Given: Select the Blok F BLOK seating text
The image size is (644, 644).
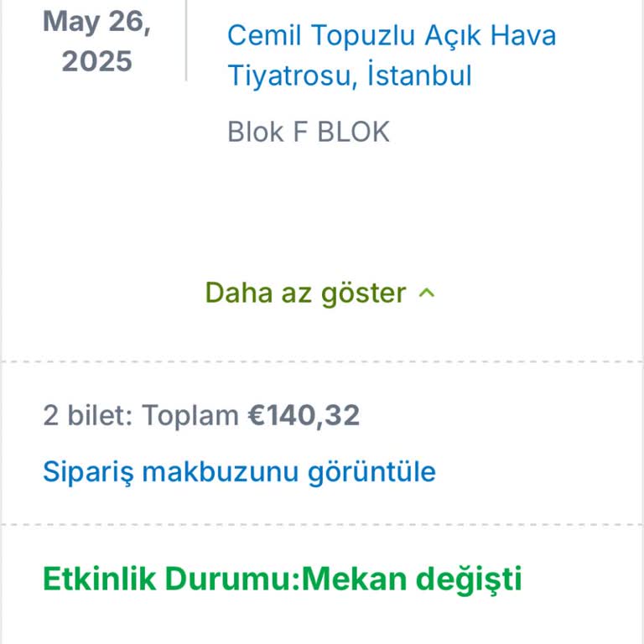Looking at the screenshot, I should coord(308,132).
